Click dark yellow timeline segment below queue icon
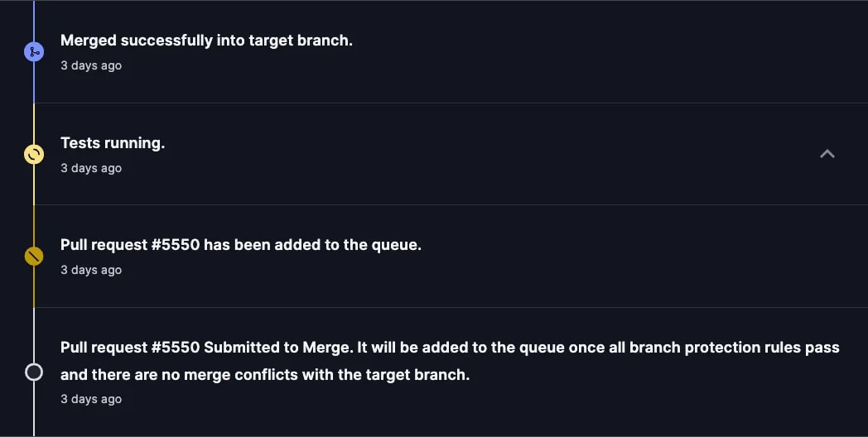The height and width of the screenshot is (437, 868). (34, 286)
